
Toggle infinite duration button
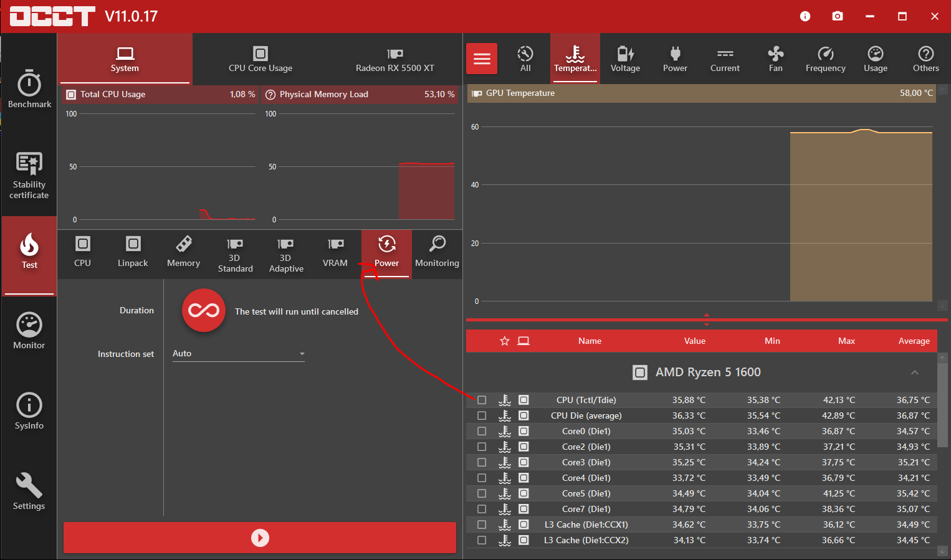click(x=204, y=310)
